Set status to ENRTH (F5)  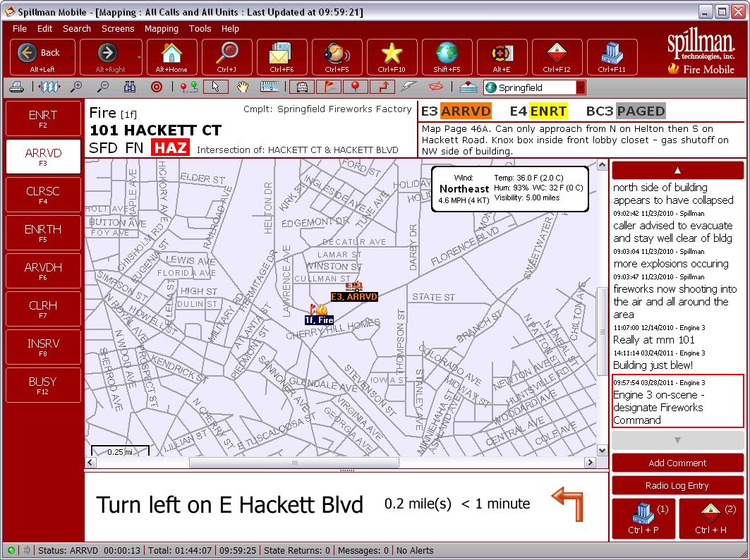(43, 233)
